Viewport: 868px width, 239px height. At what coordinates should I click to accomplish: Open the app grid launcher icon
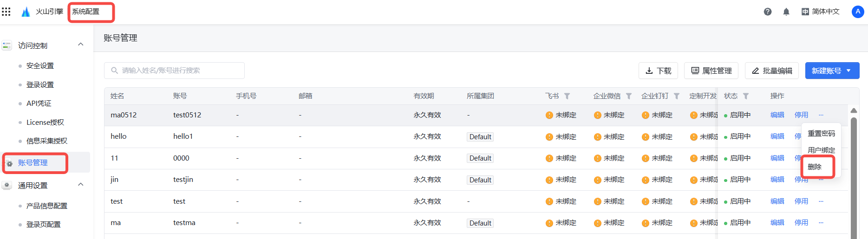pyautogui.click(x=6, y=12)
